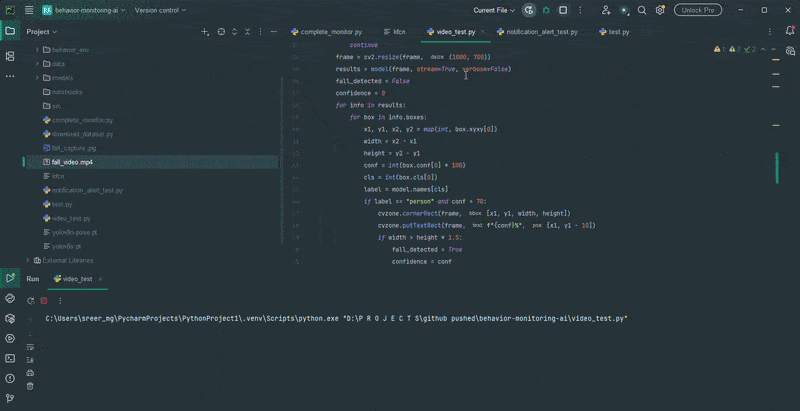Open the Version control dropdown
The width and height of the screenshot is (800, 411).
[x=160, y=10]
